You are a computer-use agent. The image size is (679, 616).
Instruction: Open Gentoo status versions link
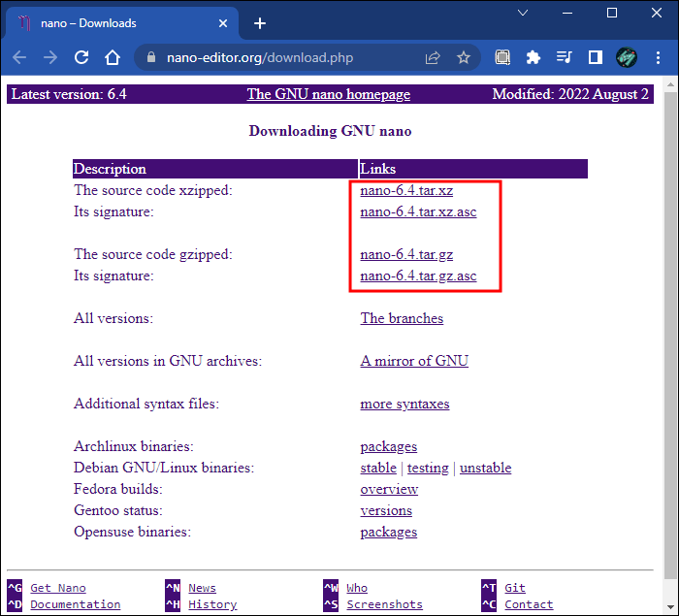point(386,510)
